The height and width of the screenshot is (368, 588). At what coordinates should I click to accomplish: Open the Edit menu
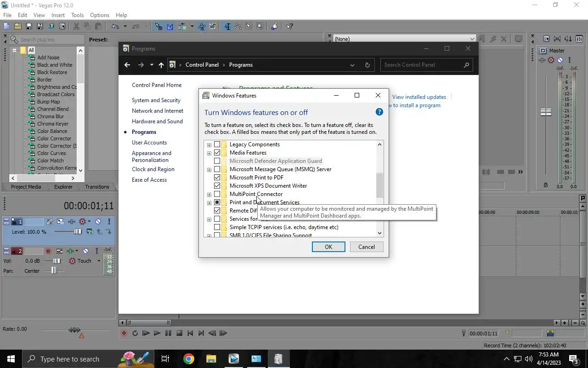tap(23, 15)
